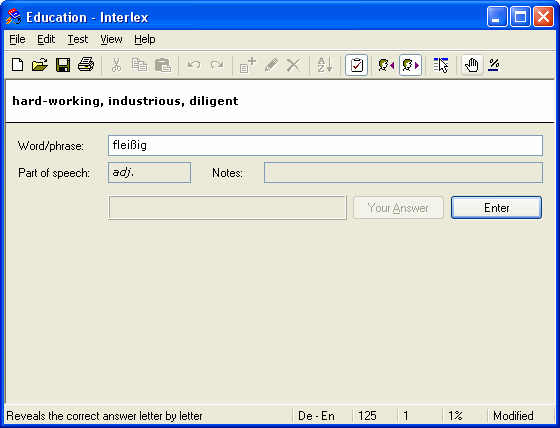560x428 pixels.
Task: Click the Your Answer button
Action: 398,208
